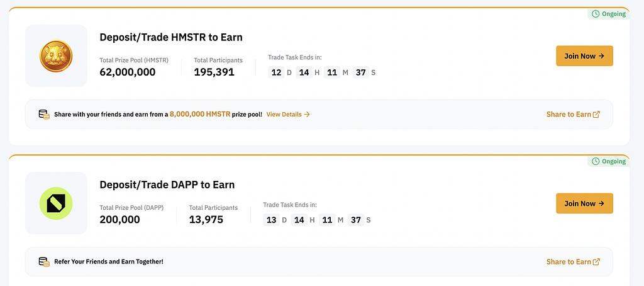Screen dimensions: 644x286
Task: Open Share to Earn link for DAPP
Action: tap(569, 262)
